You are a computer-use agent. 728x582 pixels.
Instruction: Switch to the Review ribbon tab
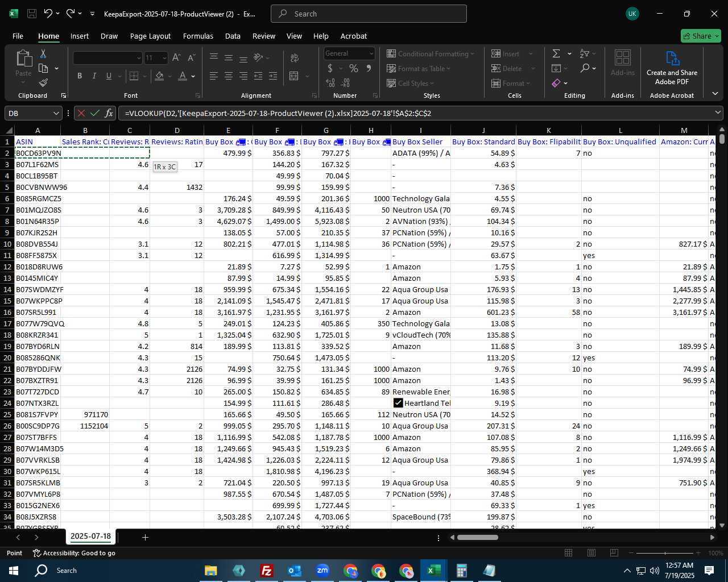click(x=264, y=36)
